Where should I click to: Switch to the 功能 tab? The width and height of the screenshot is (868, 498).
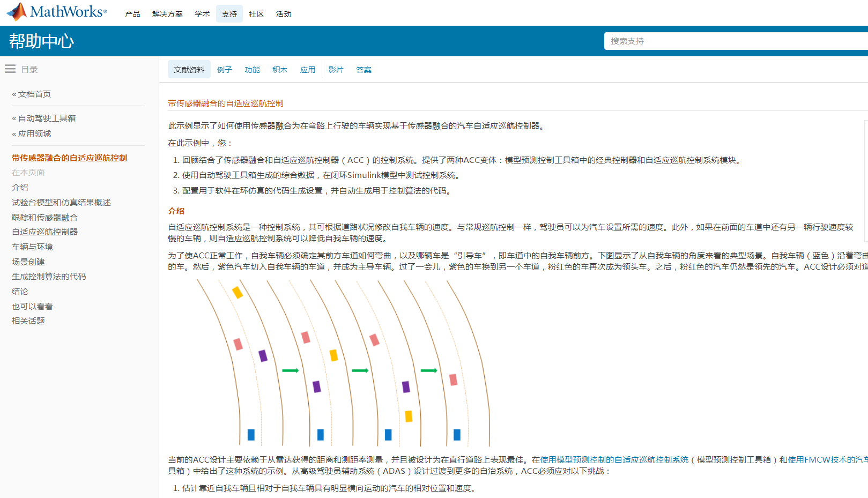tap(252, 70)
